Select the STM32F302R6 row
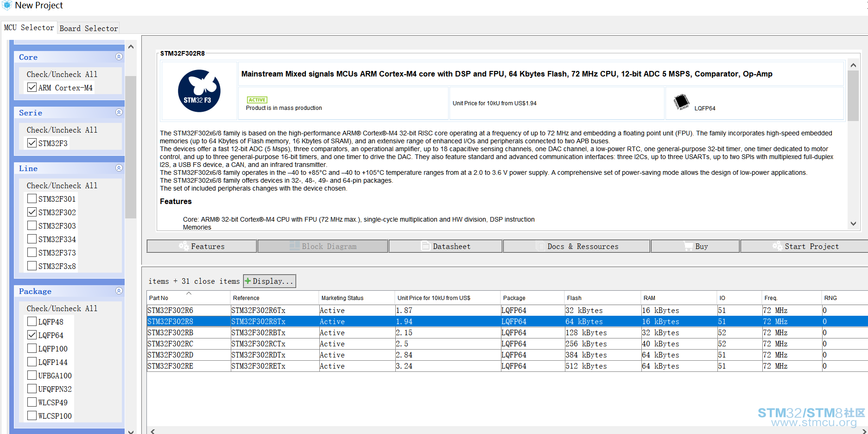The width and height of the screenshot is (868, 434). [507, 310]
